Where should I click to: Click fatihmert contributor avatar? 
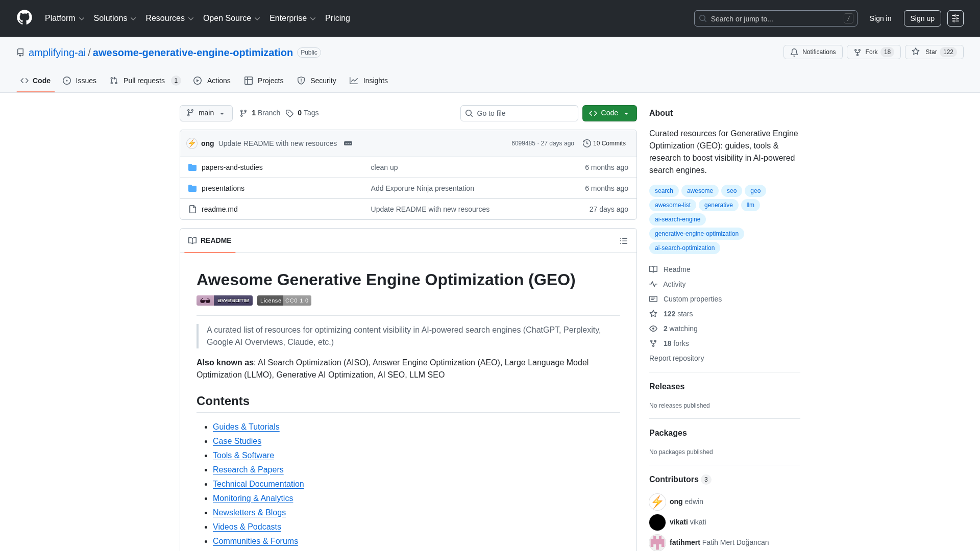tap(657, 542)
